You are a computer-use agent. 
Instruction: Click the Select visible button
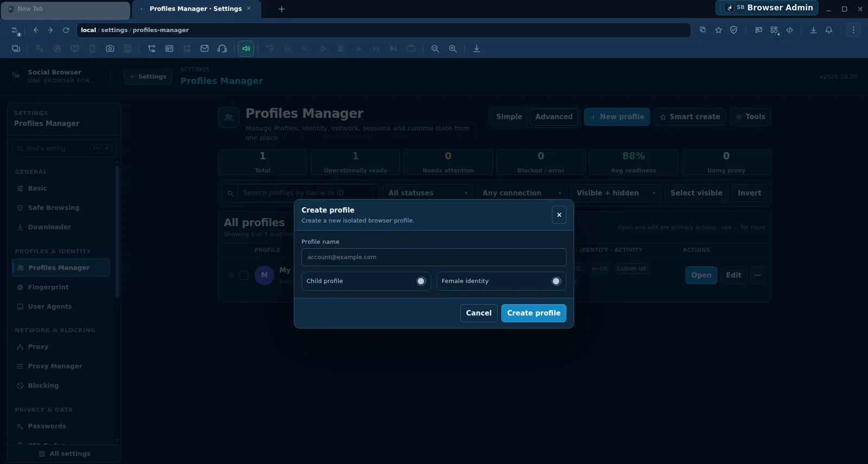[x=696, y=193]
